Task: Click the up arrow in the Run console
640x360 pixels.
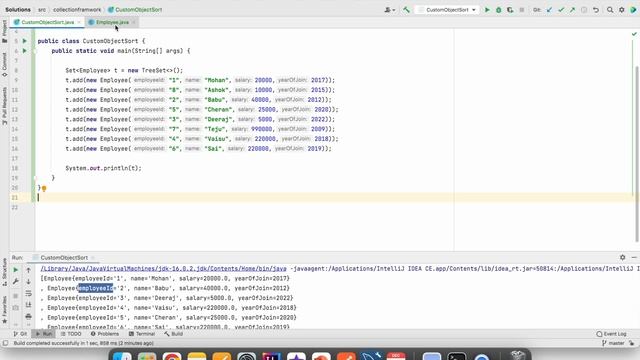Action: tap(29, 270)
